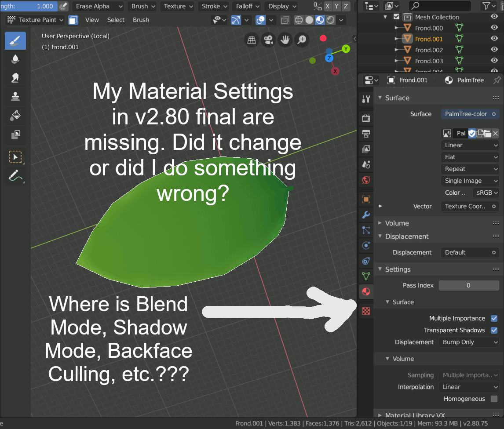Screen dimensions: 504x429
Task: Collapse the Mesh Collection in the outliner
Action: coord(386,17)
